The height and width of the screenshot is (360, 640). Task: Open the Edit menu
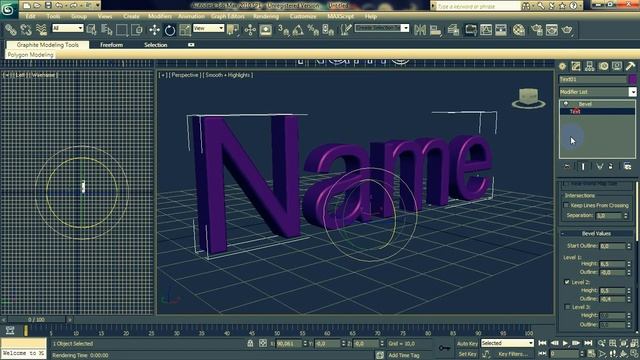click(x=30, y=16)
